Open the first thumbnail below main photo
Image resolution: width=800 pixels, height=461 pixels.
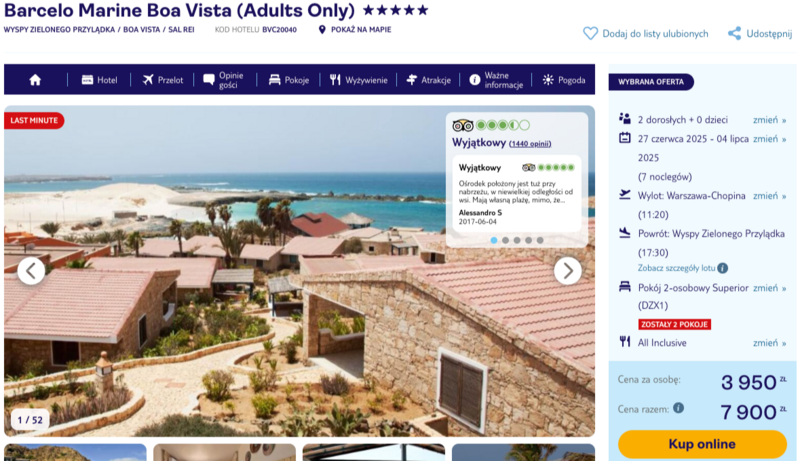point(76,452)
